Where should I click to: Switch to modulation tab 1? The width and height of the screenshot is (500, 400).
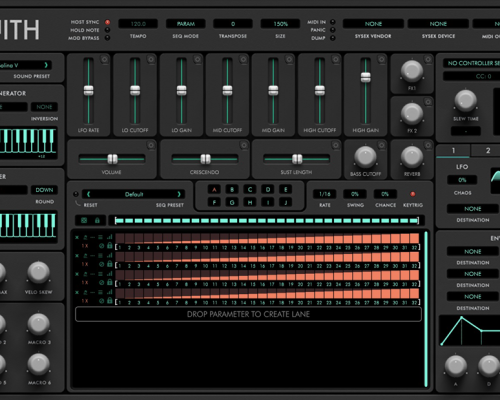(x=453, y=151)
